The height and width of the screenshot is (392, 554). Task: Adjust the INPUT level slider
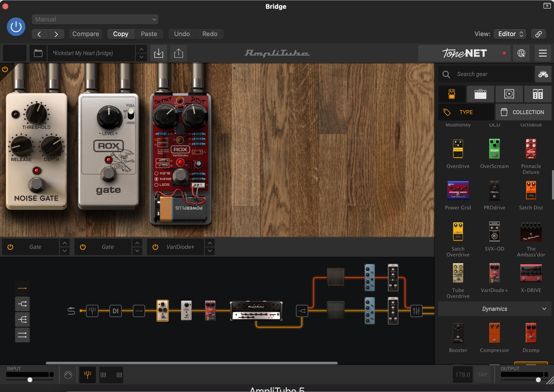pyautogui.click(x=30, y=380)
